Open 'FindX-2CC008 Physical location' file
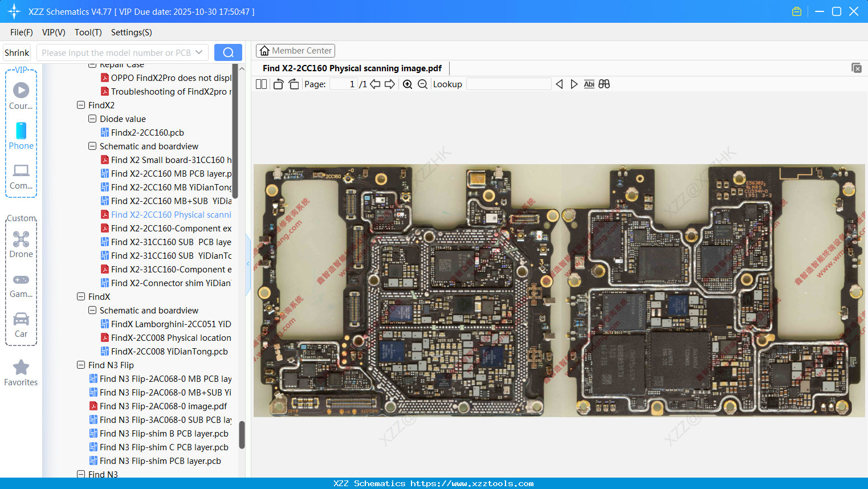868x489 pixels. click(x=166, y=337)
